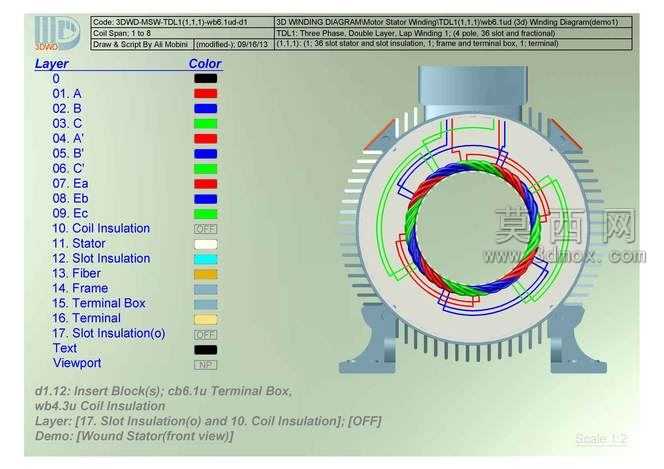Click the 'Coil Span: 1 to 8' cell

(x=183, y=33)
